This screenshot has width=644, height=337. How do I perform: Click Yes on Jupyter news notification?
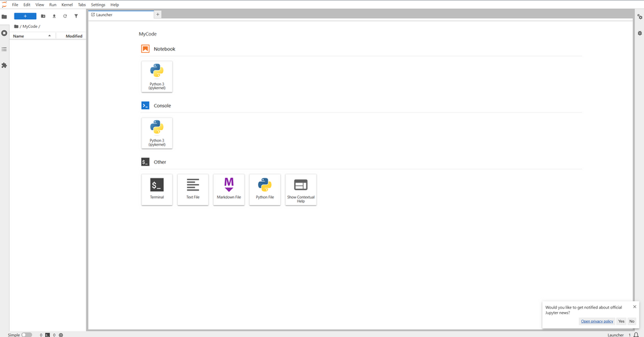tap(621, 321)
